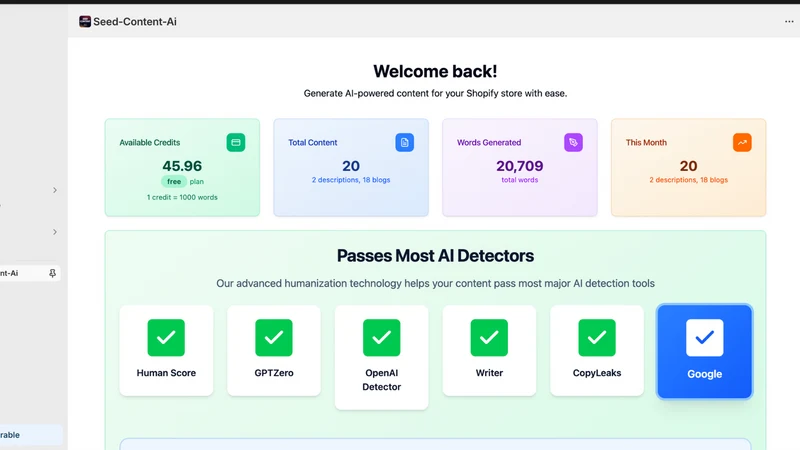Click the OpenAI Detector label

[382, 380]
